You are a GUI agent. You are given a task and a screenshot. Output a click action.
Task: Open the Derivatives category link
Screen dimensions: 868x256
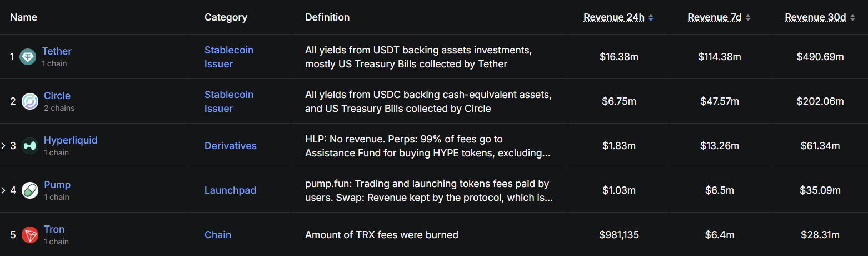click(x=230, y=146)
